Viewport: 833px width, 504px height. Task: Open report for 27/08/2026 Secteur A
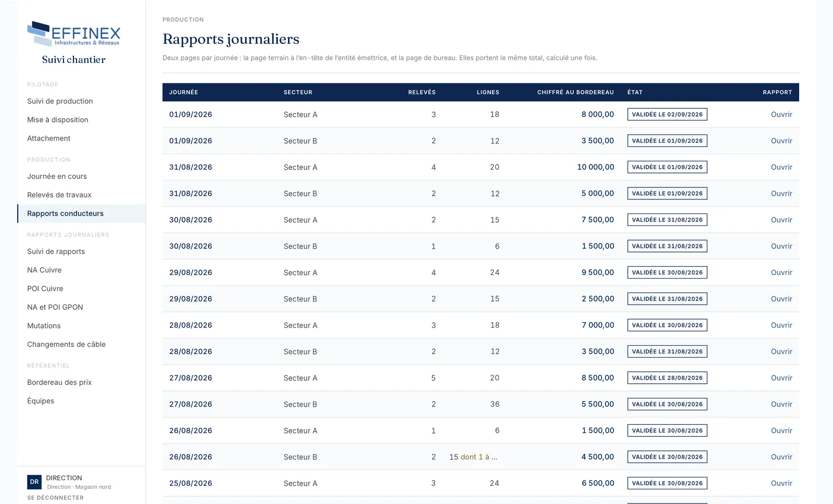tap(781, 378)
